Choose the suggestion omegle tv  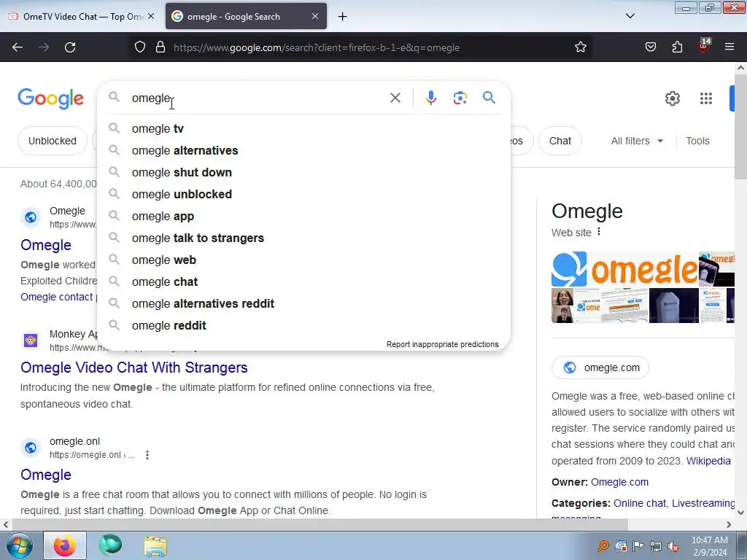[303, 128]
